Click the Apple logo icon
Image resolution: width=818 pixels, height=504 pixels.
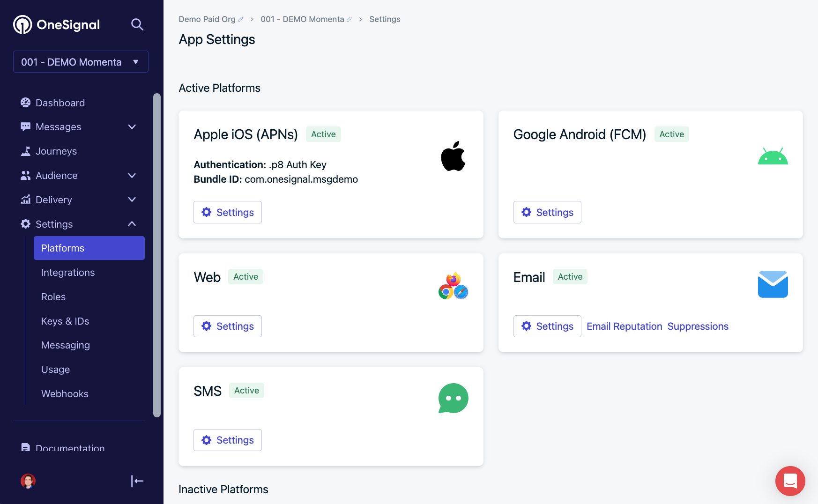(453, 156)
